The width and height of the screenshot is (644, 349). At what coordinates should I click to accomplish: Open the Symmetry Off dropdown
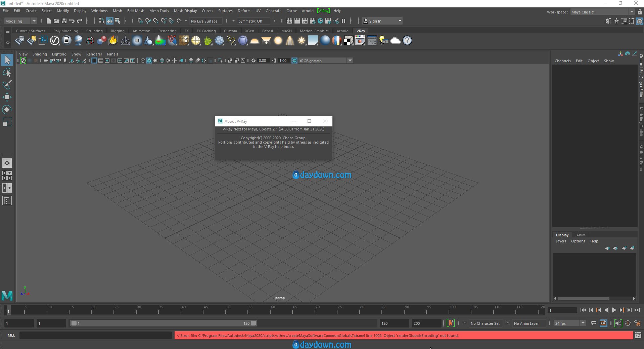pos(253,21)
